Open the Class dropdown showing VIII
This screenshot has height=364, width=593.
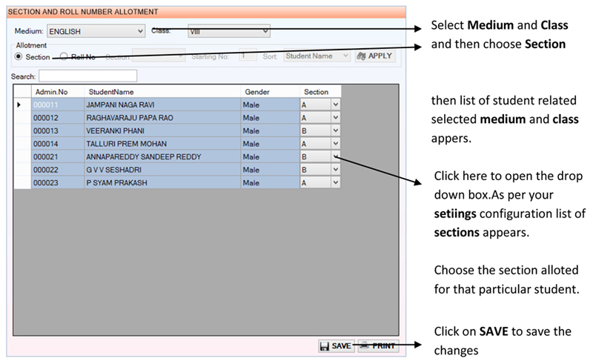229,31
